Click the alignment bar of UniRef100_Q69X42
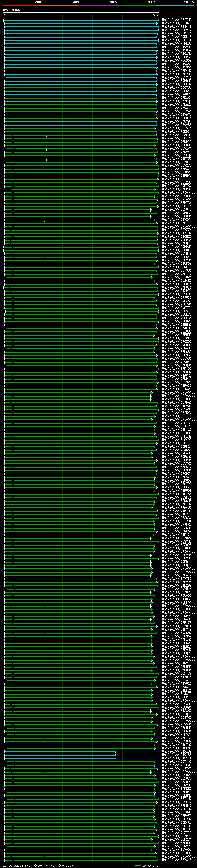Image resolution: width=197 pixels, height=868 pixels. [x=81, y=108]
